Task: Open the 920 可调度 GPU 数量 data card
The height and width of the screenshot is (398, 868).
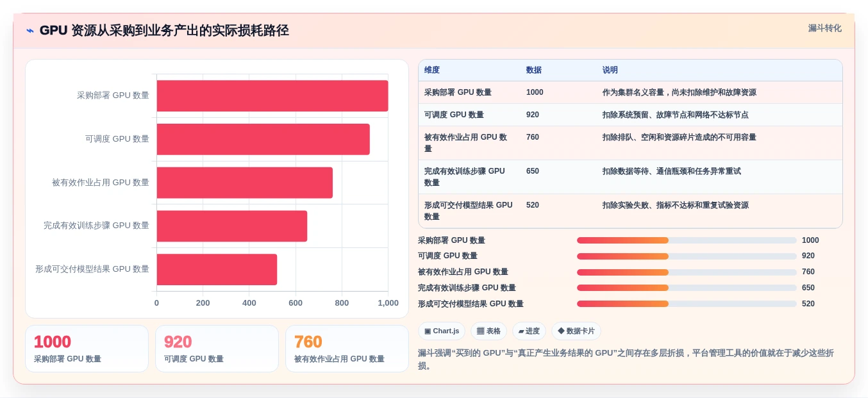Action: click(217, 349)
